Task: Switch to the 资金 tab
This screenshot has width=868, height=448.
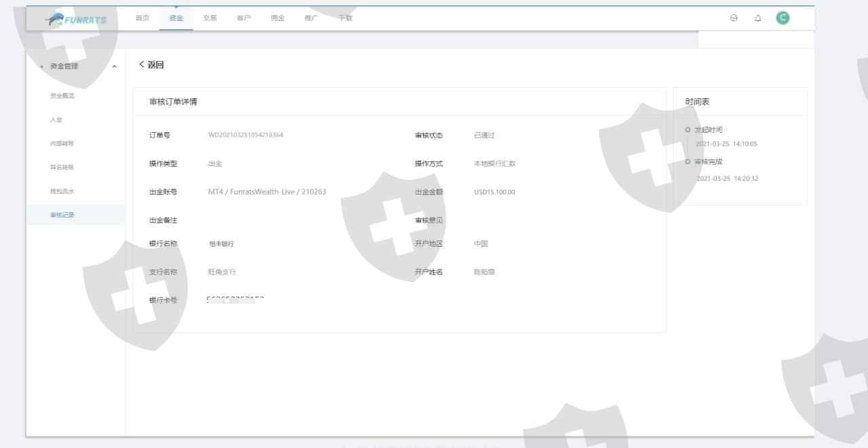Action: (176, 18)
